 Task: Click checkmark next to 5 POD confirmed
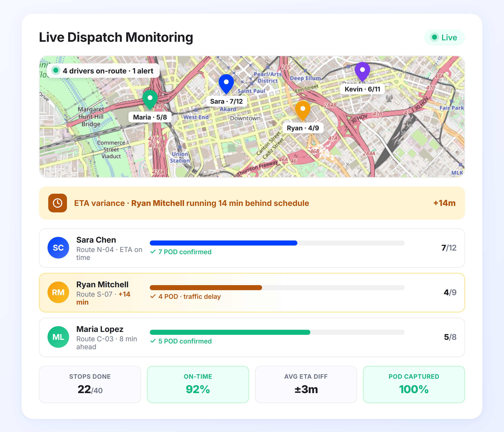153,341
